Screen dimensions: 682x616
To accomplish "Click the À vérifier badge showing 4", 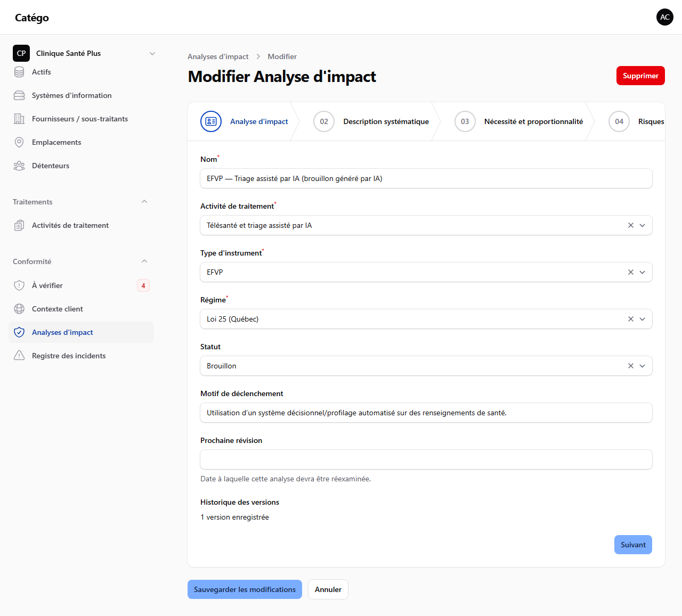I will point(143,285).
